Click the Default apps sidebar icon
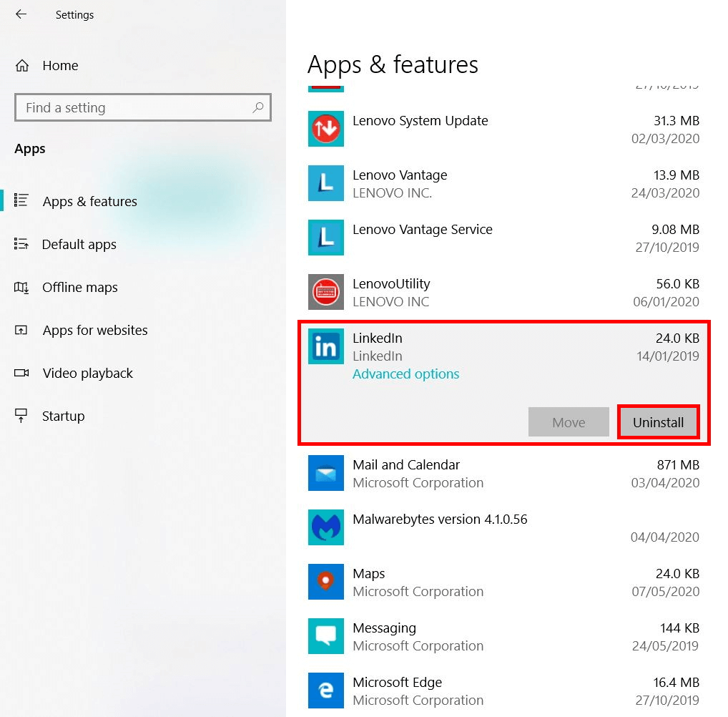The image size is (728, 717). pyautogui.click(x=21, y=243)
